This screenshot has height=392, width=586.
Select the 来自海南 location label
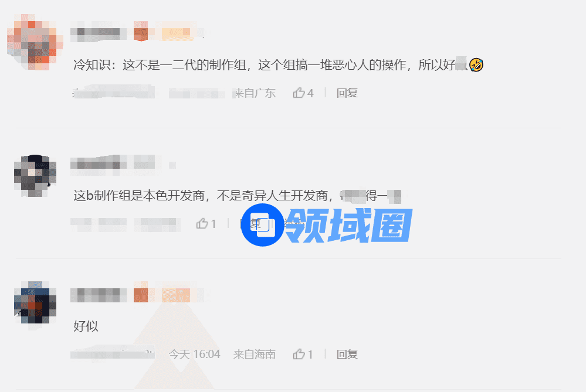[255, 354]
